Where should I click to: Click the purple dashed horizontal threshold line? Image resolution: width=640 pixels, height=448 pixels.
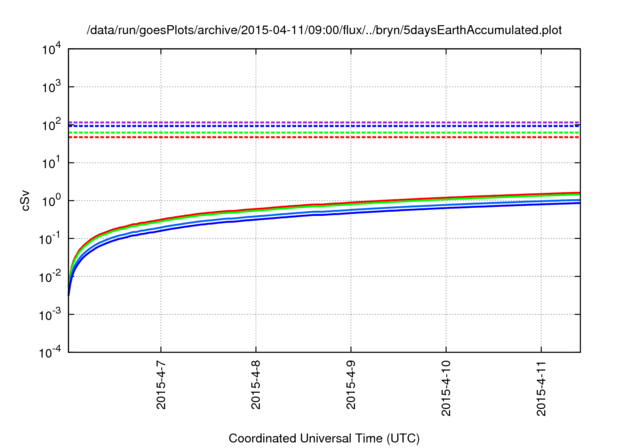pyautogui.click(x=320, y=122)
